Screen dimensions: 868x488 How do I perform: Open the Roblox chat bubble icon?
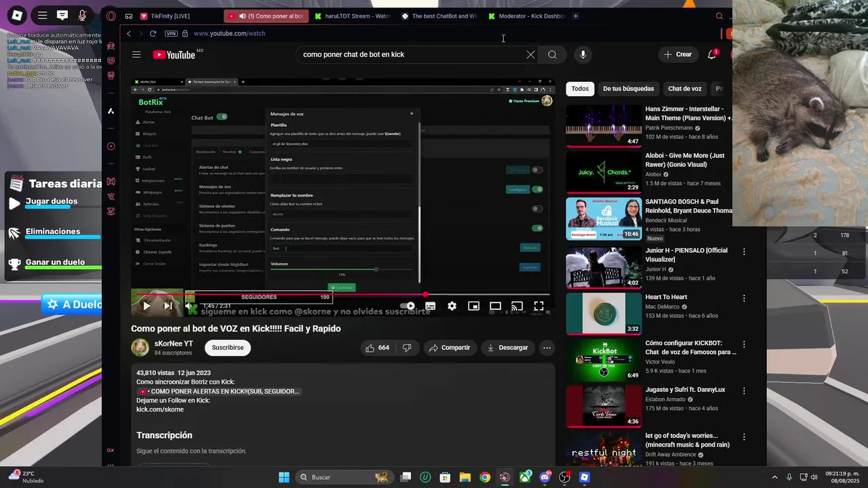coord(62,15)
